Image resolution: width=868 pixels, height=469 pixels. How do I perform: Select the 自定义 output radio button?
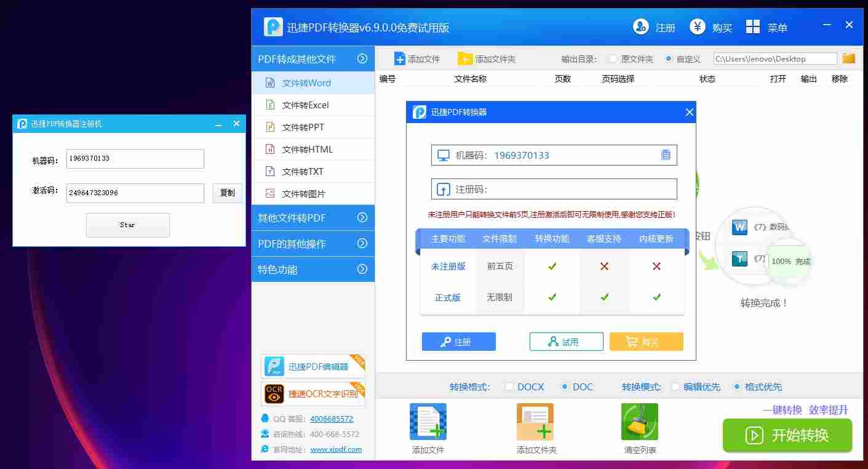(669, 59)
